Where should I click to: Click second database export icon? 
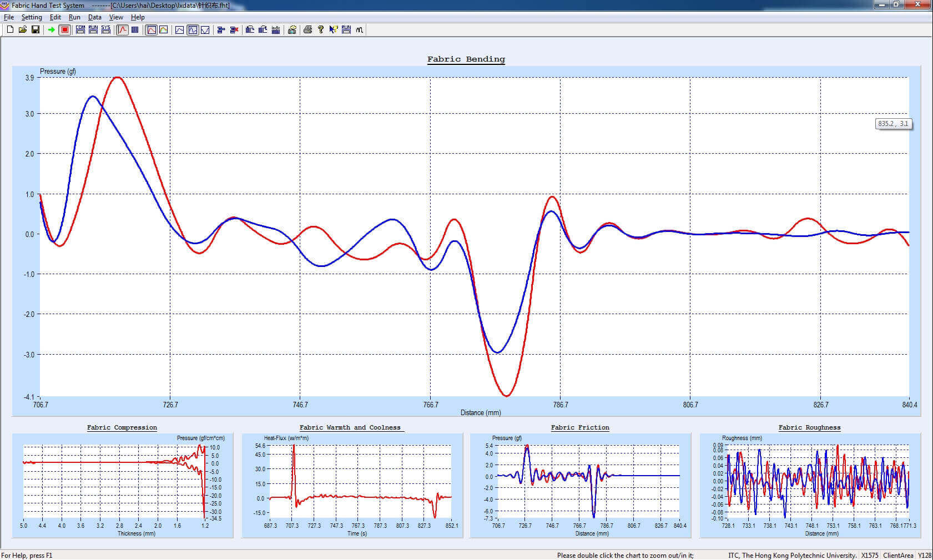click(263, 29)
